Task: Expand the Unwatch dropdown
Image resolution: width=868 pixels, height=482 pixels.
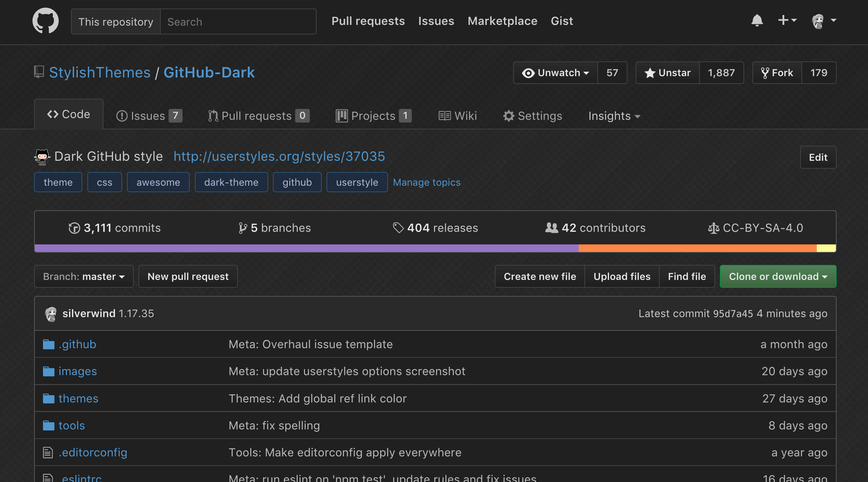Action: point(555,72)
